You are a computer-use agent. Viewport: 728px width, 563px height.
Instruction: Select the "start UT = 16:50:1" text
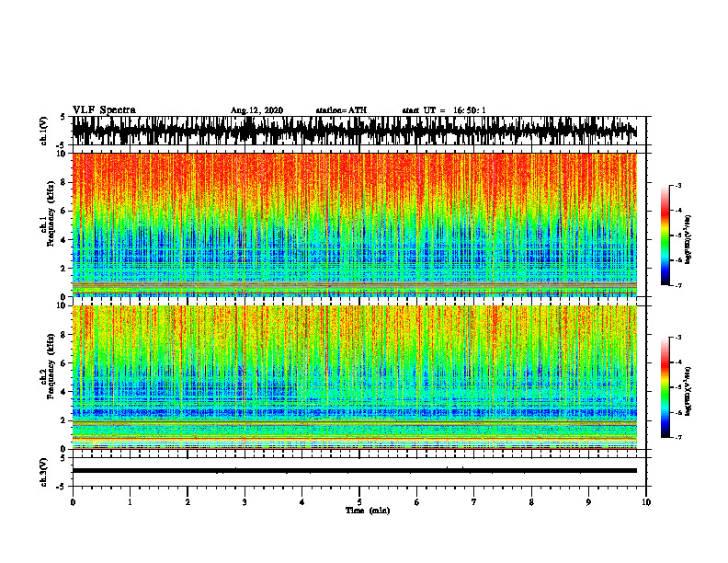444,110
